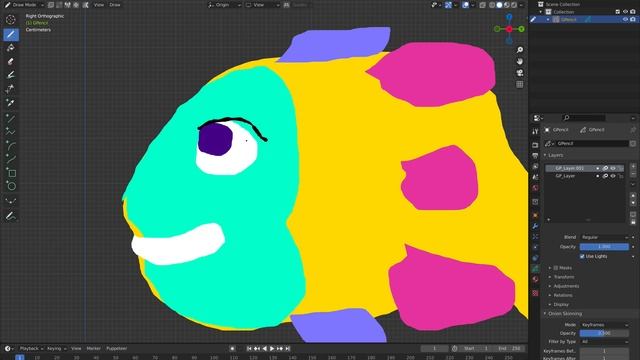The width and height of the screenshot is (640, 360).
Task: Expand the Transform panel
Action: [x=564, y=277]
